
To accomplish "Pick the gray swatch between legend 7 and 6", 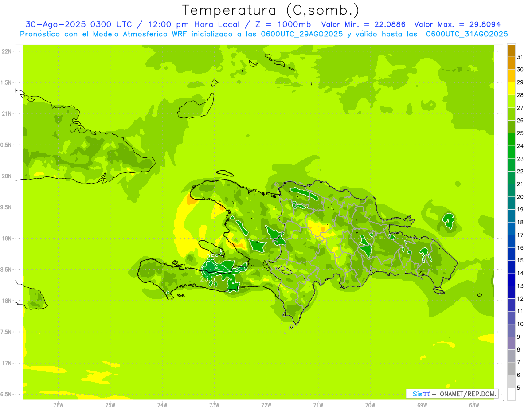I will 511,368.
